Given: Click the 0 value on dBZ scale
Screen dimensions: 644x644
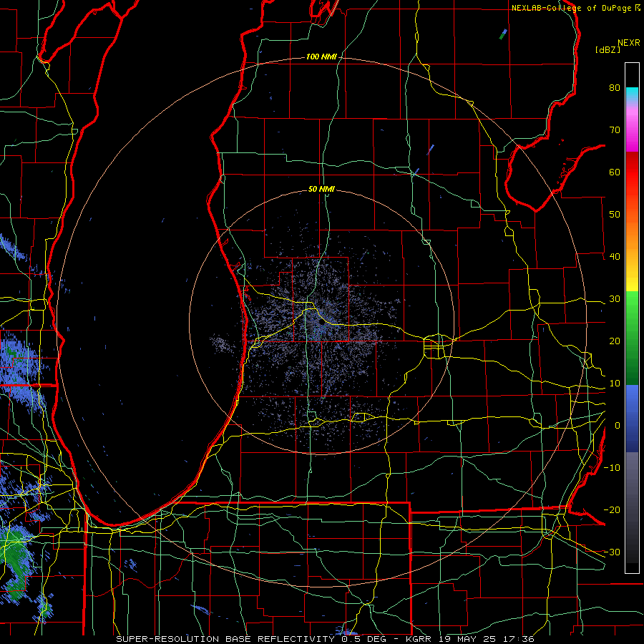Looking at the screenshot, I should pos(618,426).
